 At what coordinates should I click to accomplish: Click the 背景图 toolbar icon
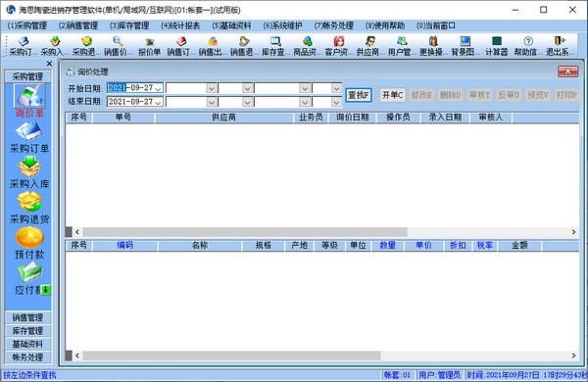[465, 46]
